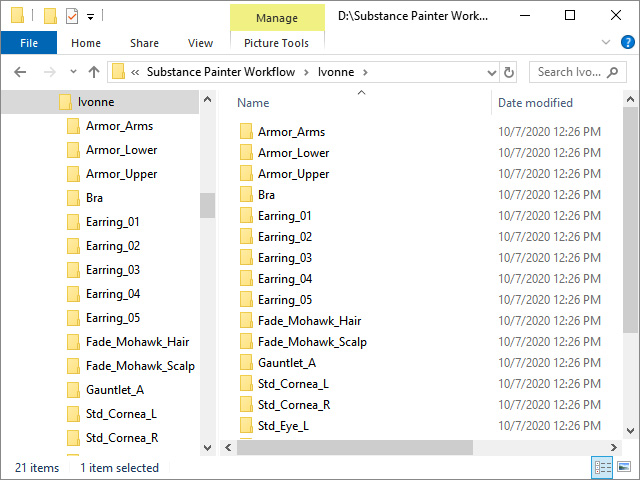Screen dimensions: 640x480
Task: Select Earring_03 folder in file list
Action: pyautogui.click(x=285, y=258)
